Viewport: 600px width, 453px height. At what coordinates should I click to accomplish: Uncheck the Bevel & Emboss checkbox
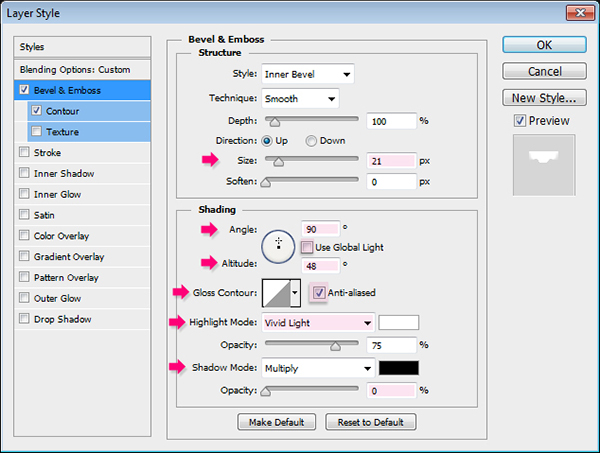[x=24, y=90]
